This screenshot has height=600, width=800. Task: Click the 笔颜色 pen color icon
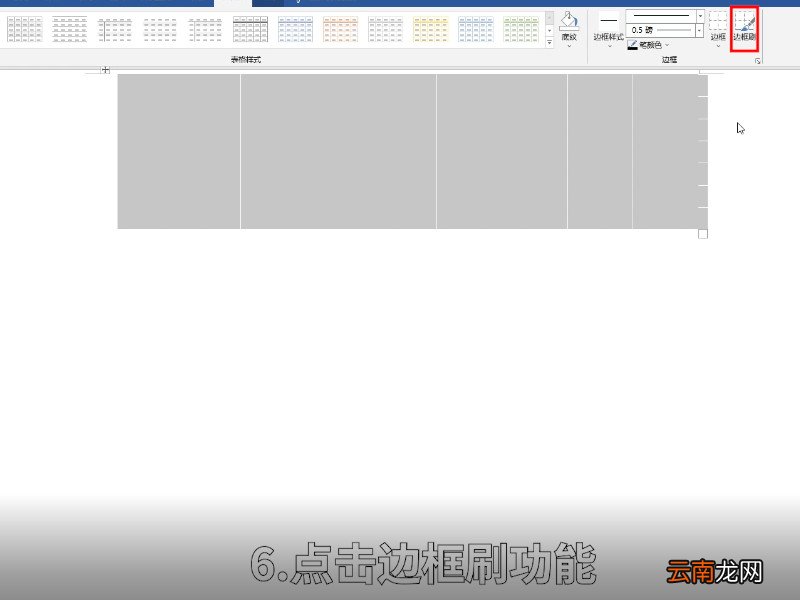click(632, 45)
